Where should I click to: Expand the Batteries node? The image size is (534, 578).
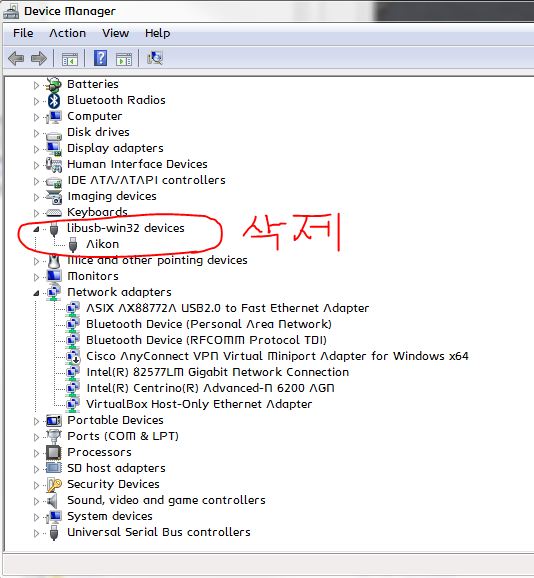point(36,85)
